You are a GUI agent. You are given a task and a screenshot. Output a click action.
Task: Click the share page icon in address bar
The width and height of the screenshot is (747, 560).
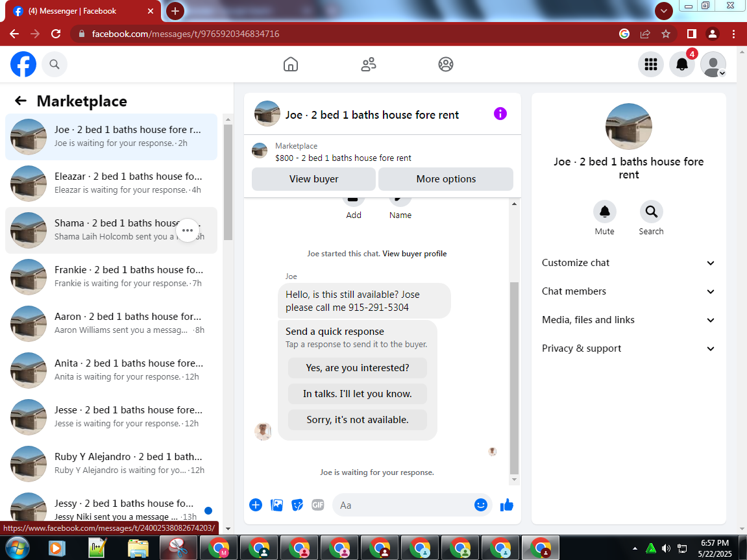coord(645,34)
